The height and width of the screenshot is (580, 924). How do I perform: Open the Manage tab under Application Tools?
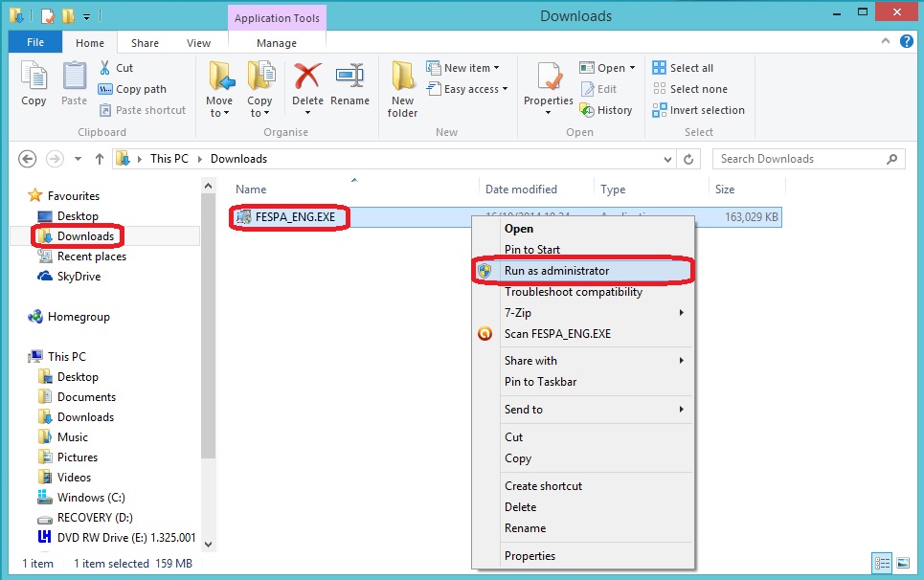277,43
